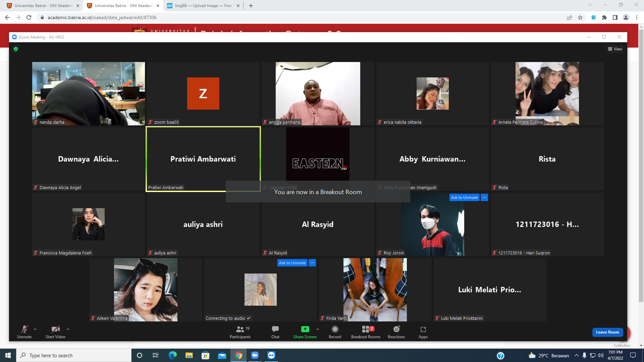Switch to first Universitas Bakrie browser tab

44,6
